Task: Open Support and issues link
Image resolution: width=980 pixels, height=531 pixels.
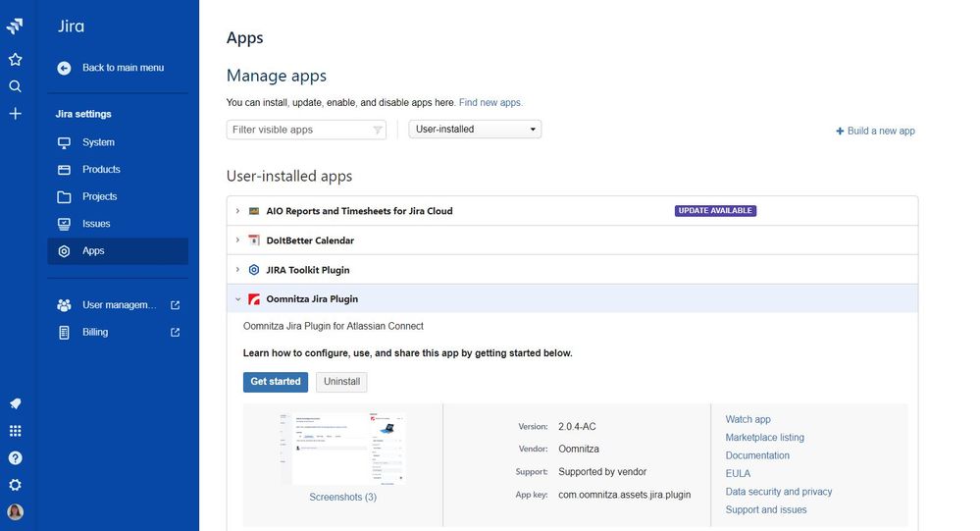Action: click(766, 509)
